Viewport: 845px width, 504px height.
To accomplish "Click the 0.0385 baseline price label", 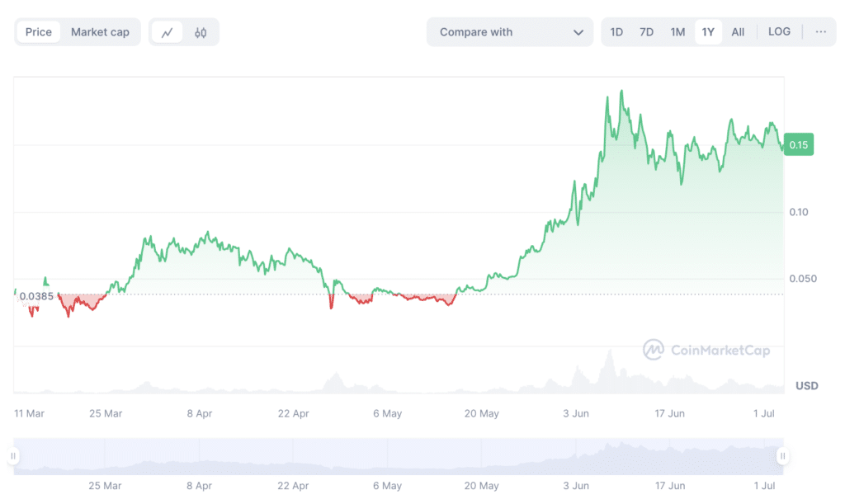I will coord(36,296).
